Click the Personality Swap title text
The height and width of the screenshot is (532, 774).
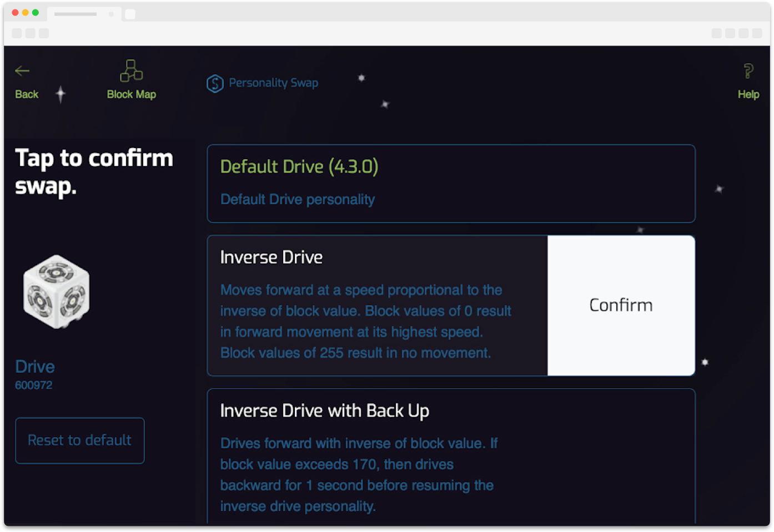pos(273,83)
